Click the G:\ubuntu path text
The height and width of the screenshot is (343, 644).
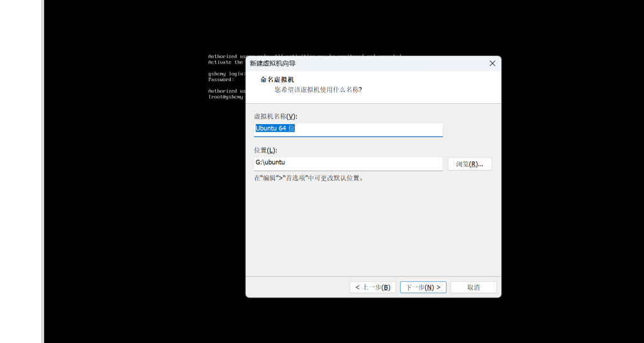click(270, 162)
